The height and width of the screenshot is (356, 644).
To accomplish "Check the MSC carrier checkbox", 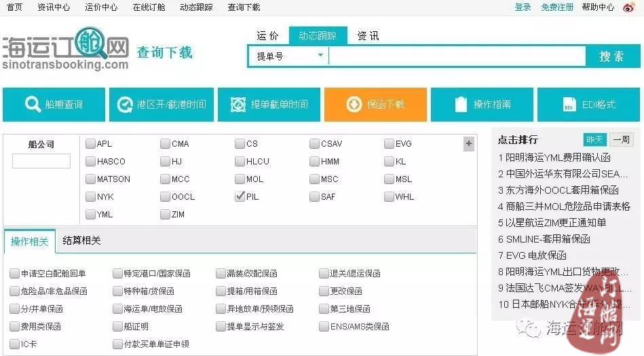I will (x=315, y=179).
